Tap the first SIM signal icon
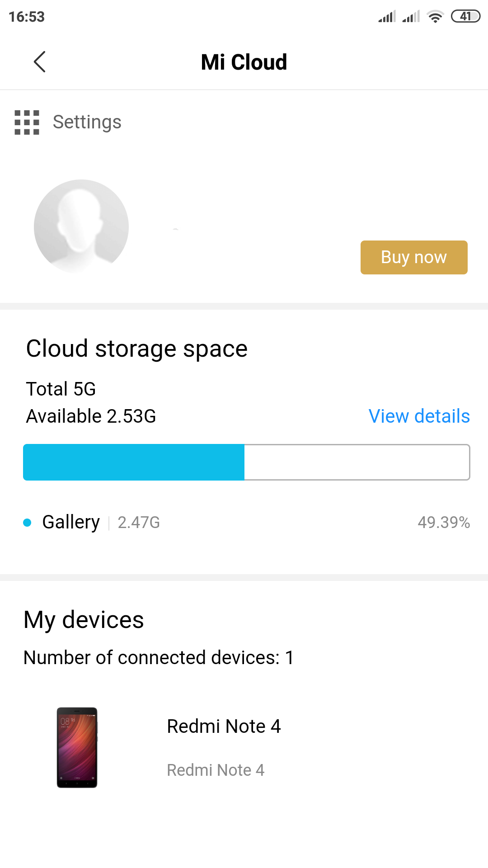 387,17
